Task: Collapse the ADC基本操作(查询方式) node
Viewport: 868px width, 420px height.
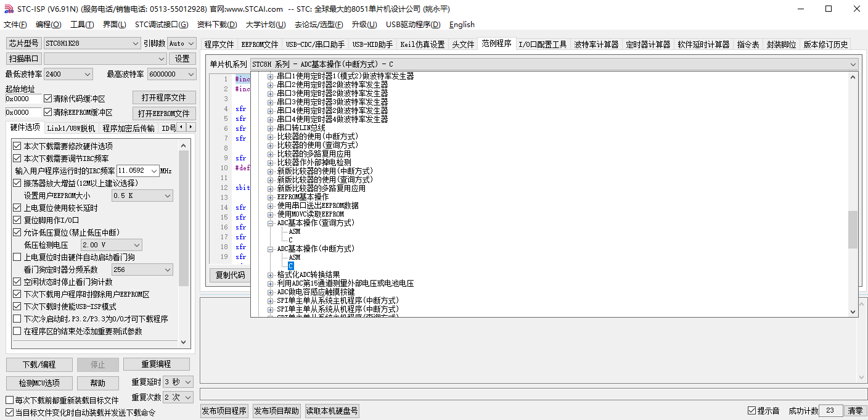Action: (270, 223)
